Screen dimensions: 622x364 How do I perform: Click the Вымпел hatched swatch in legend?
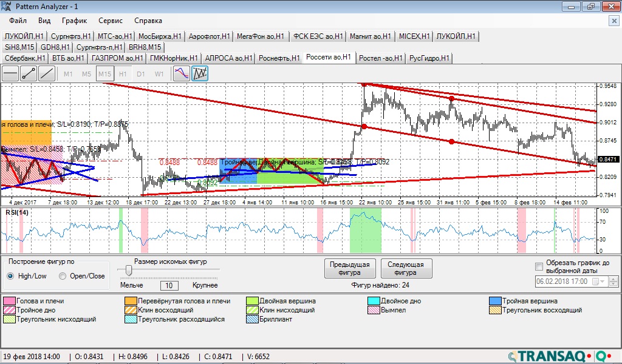(374, 310)
